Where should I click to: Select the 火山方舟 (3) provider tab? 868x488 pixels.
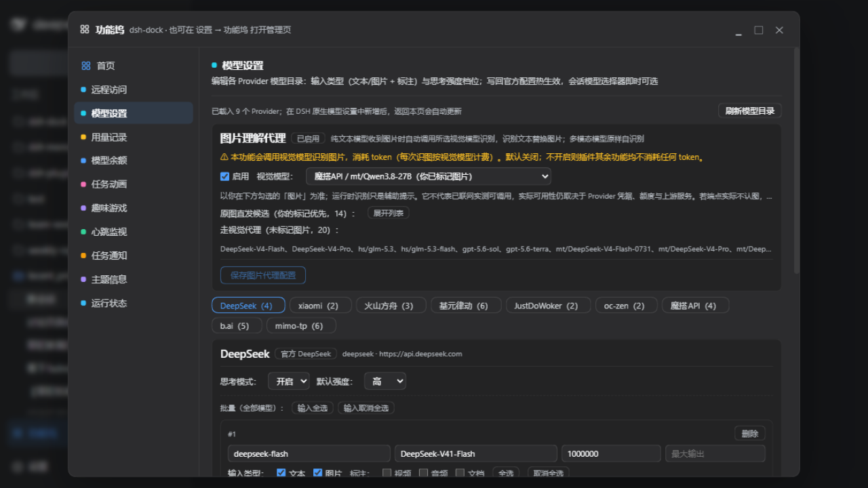pos(391,306)
